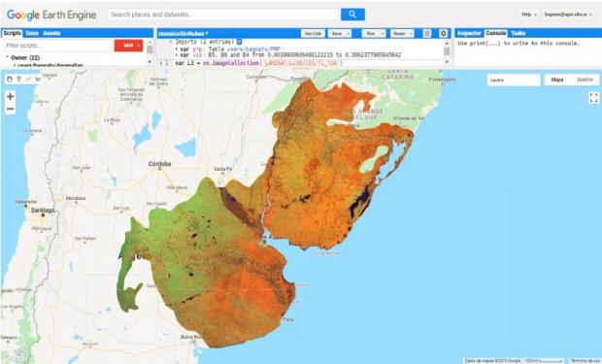Collapse the Owner (22) folder
Image resolution: width=602 pixels, height=364 pixels.
pyautogui.click(x=8, y=57)
